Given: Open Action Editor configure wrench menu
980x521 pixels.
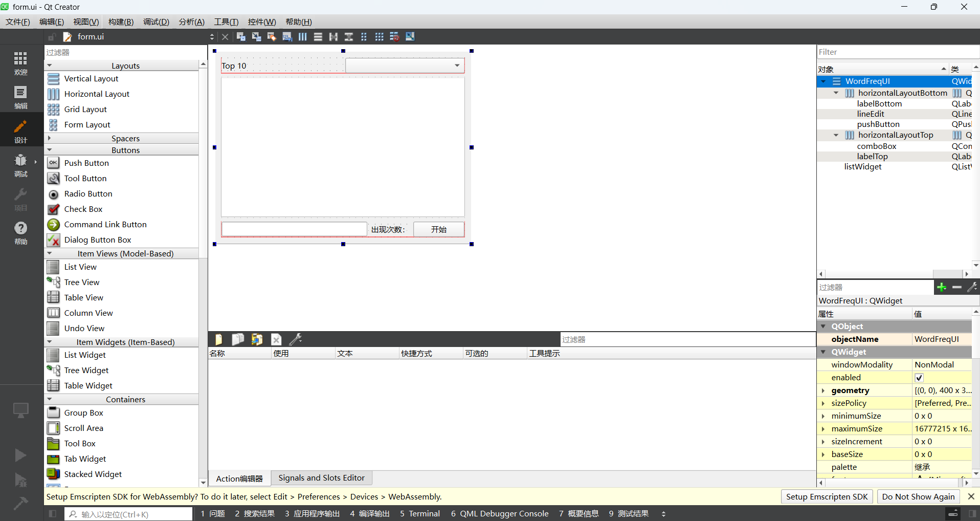Looking at the screenshot, I should (295, 339).
